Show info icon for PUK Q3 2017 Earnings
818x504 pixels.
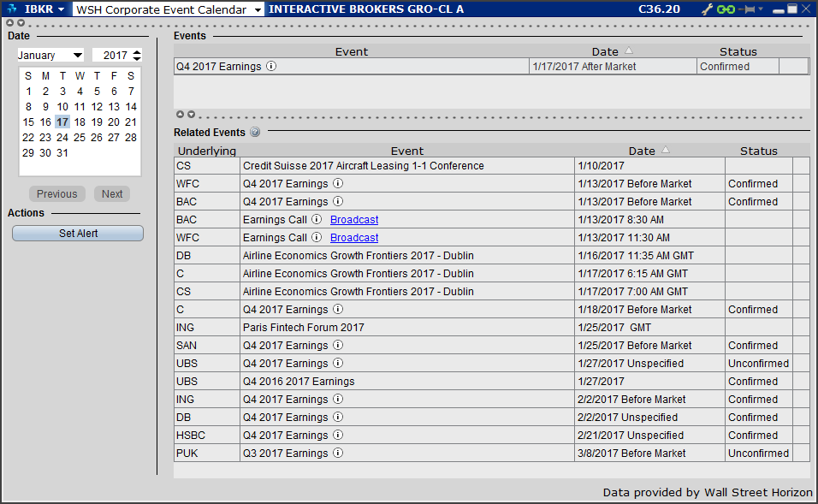pyautogui.click(x=338, y=453)
